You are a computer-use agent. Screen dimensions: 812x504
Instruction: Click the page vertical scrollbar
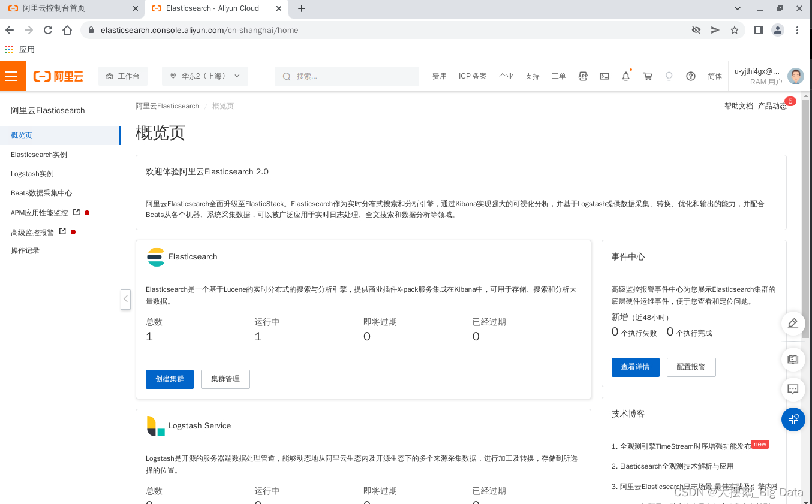pos(806,219)
